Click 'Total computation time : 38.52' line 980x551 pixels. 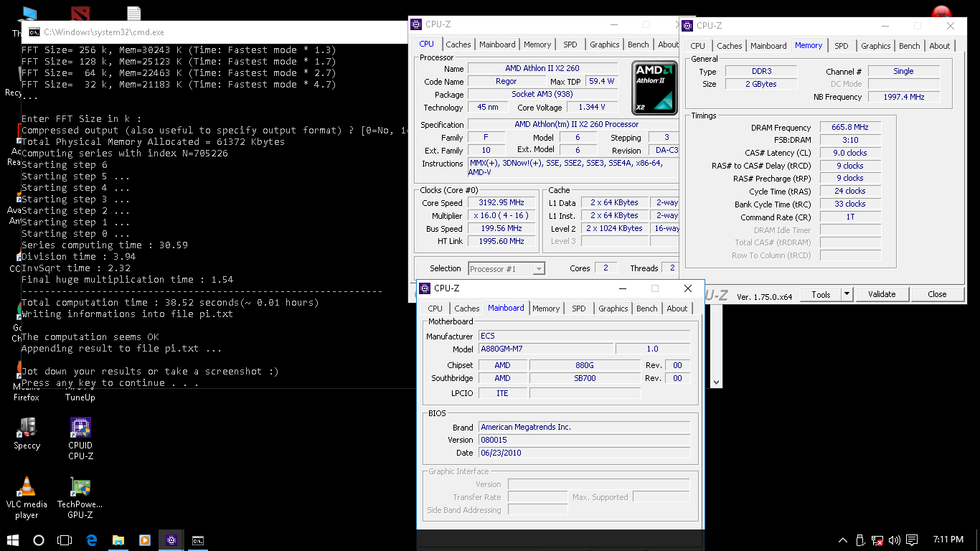click(170, 302)
